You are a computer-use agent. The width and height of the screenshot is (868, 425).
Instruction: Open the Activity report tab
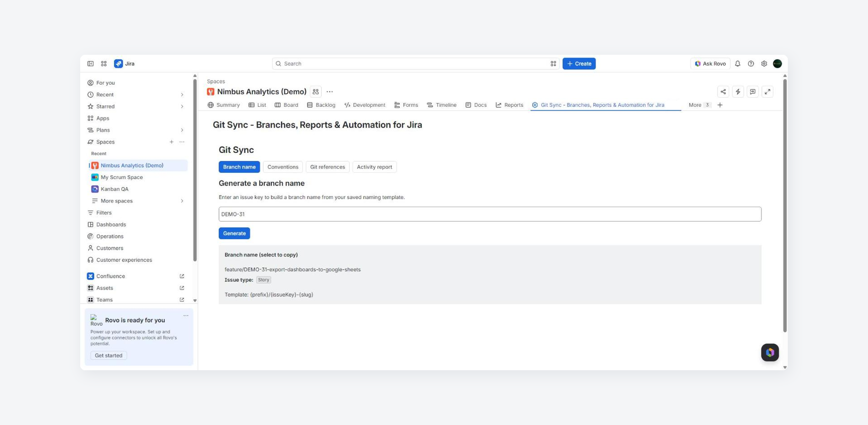click(374, 167)
